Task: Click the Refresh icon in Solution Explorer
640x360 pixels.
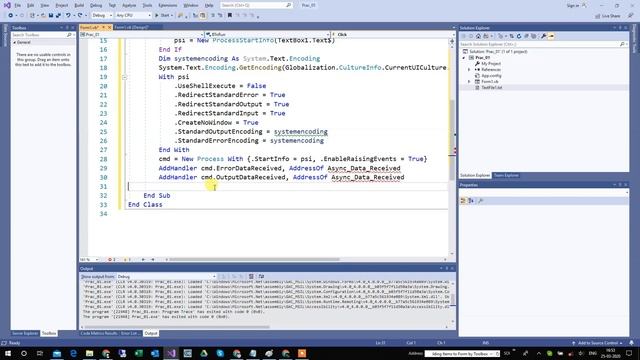Action: coord(519,36)
